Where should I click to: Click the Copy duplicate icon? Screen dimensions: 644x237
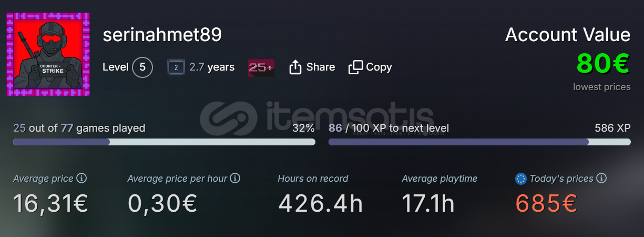point(355,67)
